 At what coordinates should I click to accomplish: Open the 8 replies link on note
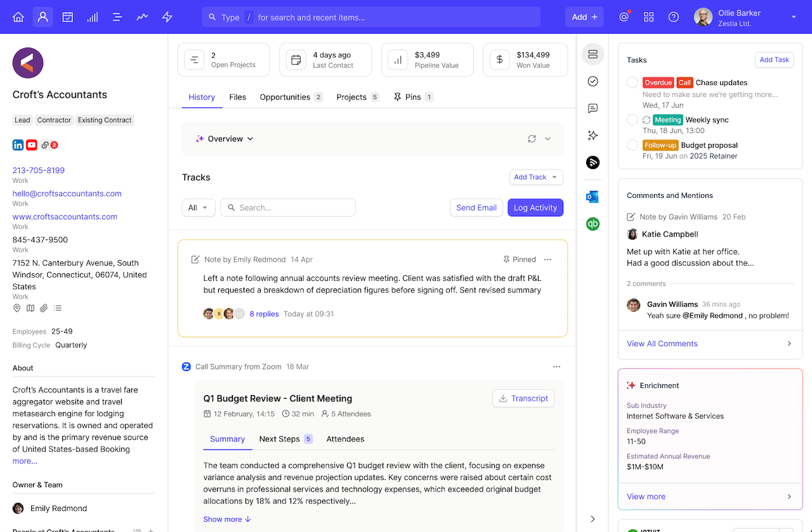pyautogui.click(x=264, y=314)
